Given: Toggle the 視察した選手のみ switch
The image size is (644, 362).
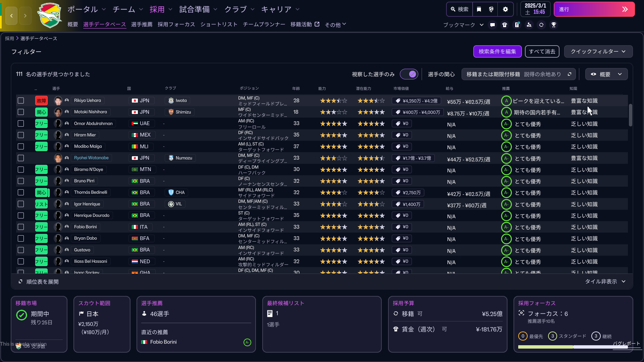Looking at the screenshot, I should (x=409, y=74).
